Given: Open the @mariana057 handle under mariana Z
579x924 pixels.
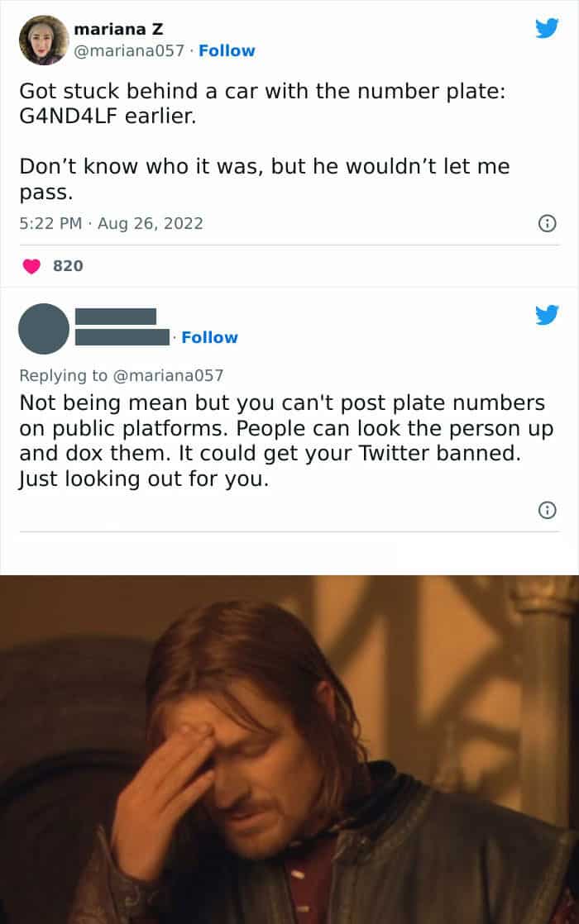Looking at the screenshot, I should click(129, 50).
